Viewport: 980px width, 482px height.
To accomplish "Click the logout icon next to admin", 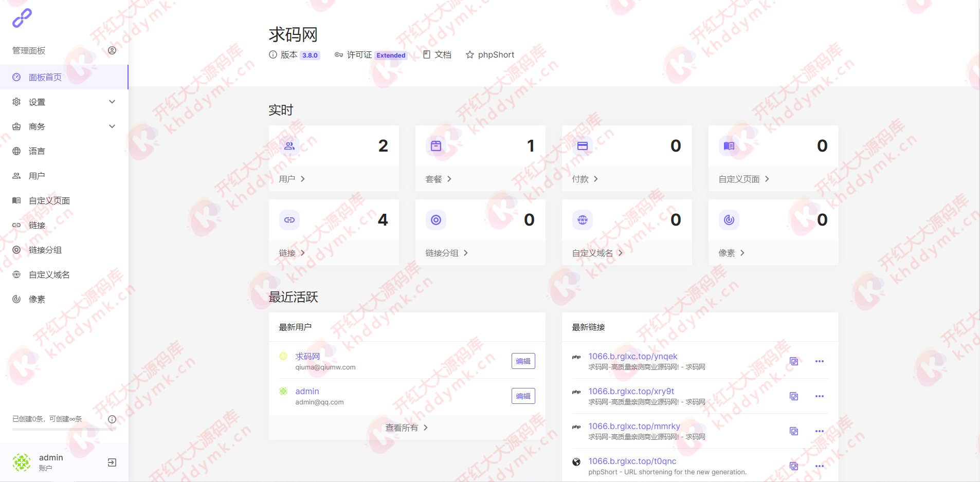I will 112,462.
